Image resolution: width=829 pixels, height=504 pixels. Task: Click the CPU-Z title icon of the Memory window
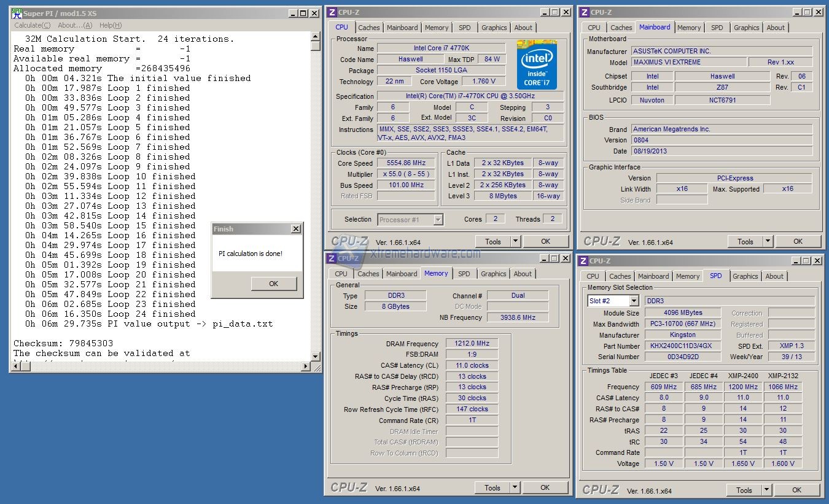tap(332, 258)
